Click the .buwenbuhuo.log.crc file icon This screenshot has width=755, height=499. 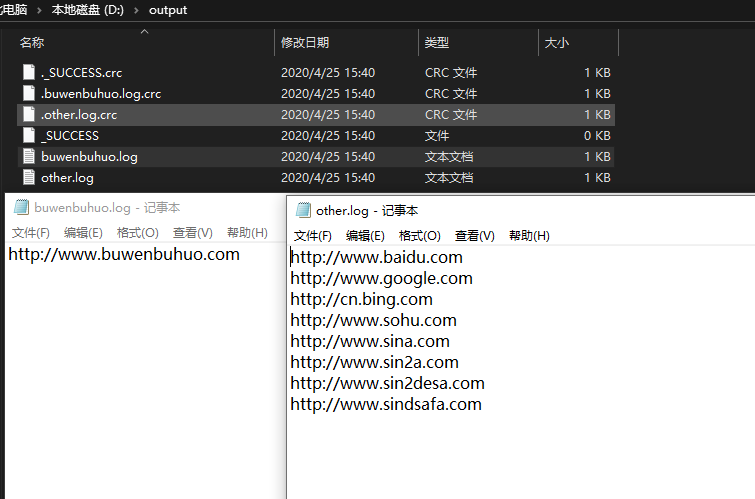point(29,93)
